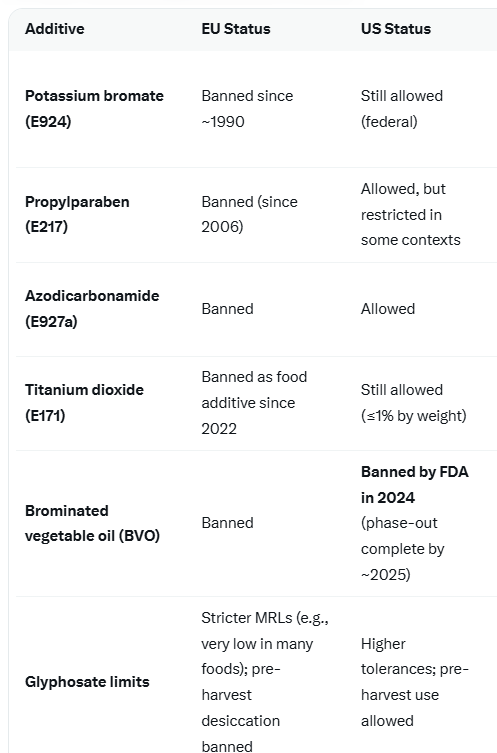Click '(phase-out complete by ~2025)' text
This screenshot has height=753, width=497.
(x=403, y=549)
